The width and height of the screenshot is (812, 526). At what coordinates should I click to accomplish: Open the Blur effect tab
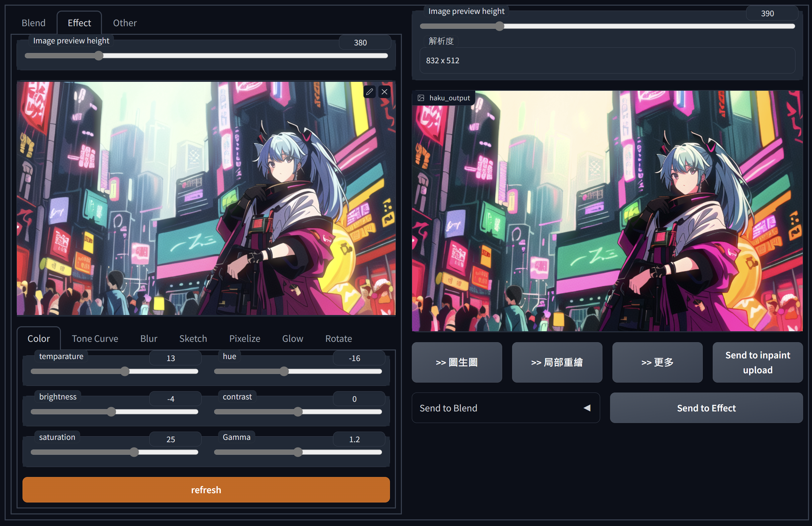coord(149,339)
